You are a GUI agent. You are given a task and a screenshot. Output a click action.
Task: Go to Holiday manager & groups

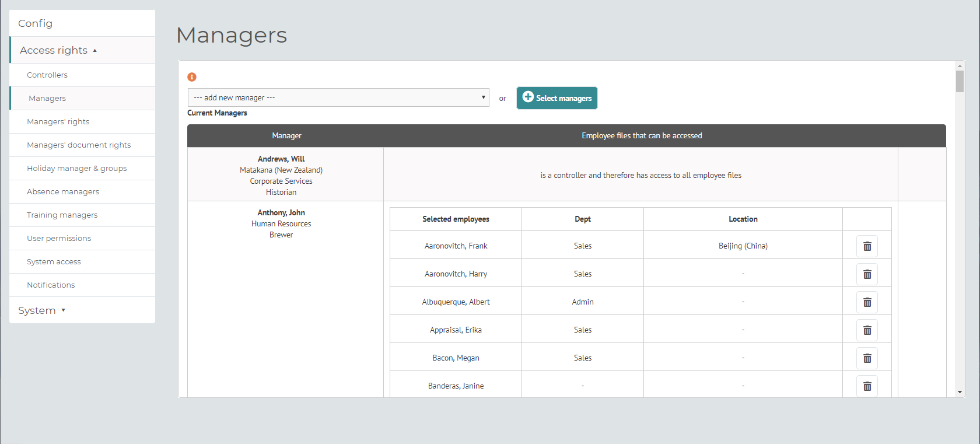83,169
